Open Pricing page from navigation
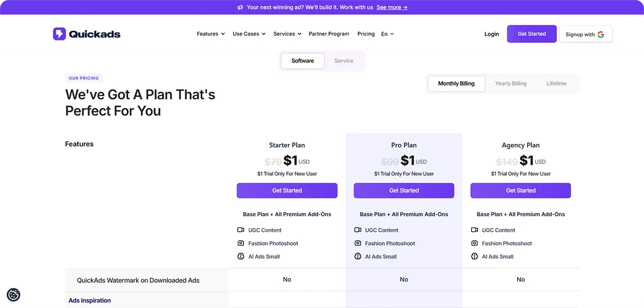Viewport: 644px width, 308px height. coord(366,34)
